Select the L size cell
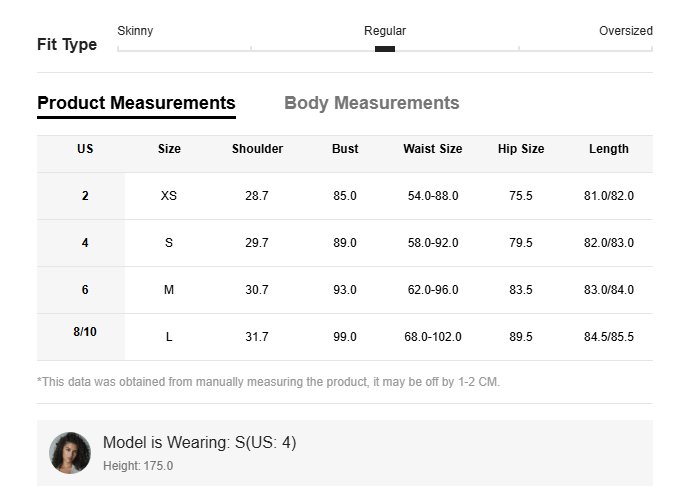The height and width of the screenshot is (499, 680). 169,337
